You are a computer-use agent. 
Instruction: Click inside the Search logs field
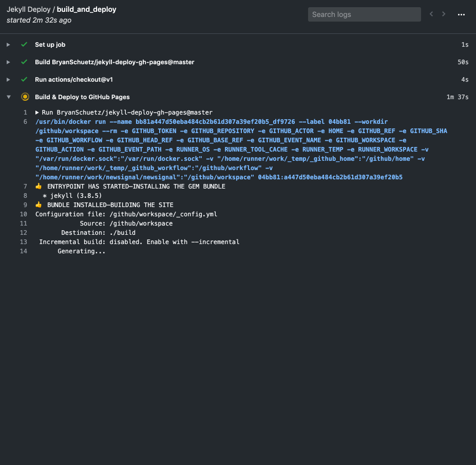(x=364, y=14)
